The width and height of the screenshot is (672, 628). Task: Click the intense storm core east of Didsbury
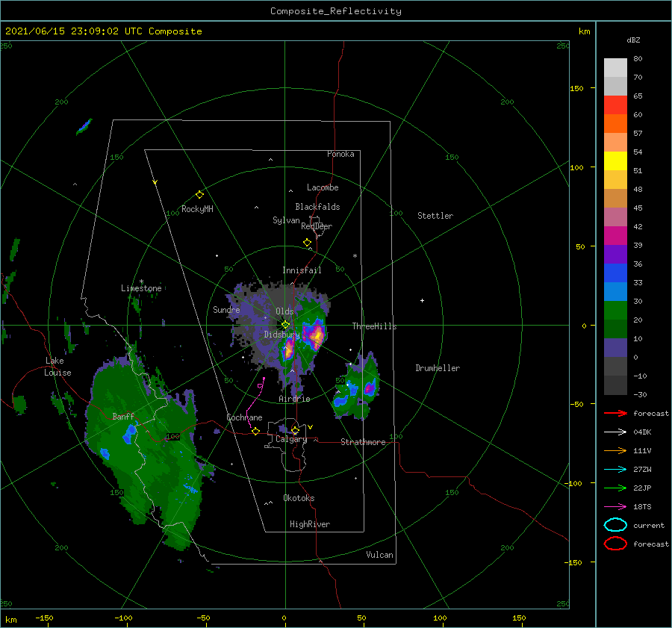click(x=316, y=335)
